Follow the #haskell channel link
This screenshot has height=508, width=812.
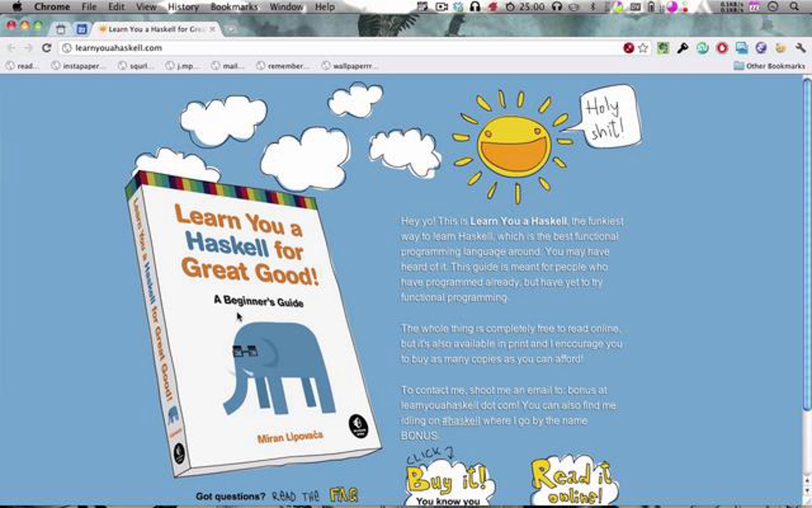461,421
